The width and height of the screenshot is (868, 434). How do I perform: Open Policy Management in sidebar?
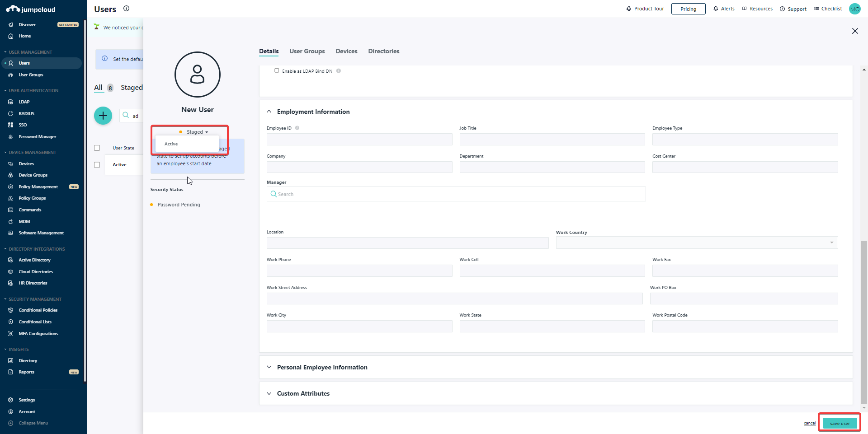pyautogui.click(x=38, y=187)
